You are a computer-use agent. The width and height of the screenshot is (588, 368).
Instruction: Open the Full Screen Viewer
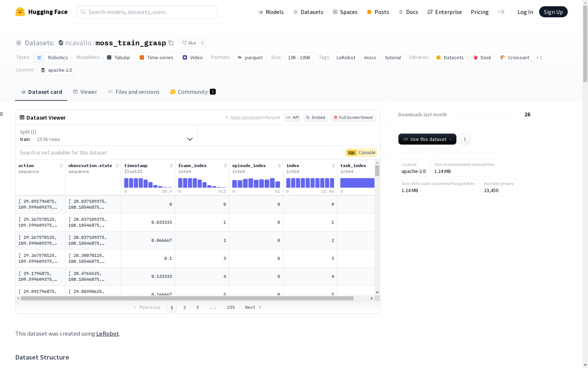pyautogui.click(x=353, y=117)
